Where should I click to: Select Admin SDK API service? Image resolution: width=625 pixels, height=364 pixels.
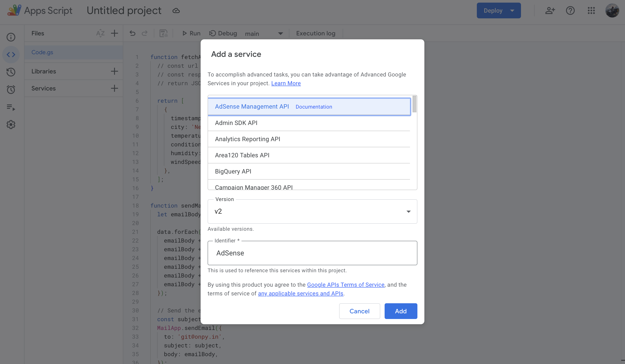coord(309,123)
